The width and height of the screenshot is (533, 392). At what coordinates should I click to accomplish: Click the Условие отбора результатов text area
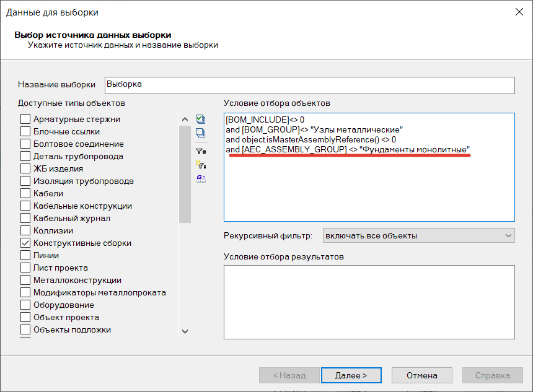[369, 302]
